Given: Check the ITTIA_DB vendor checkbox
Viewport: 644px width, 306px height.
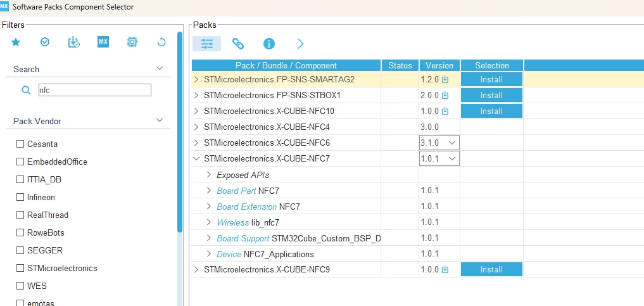Looking at the screenshot, I should 20,179.
